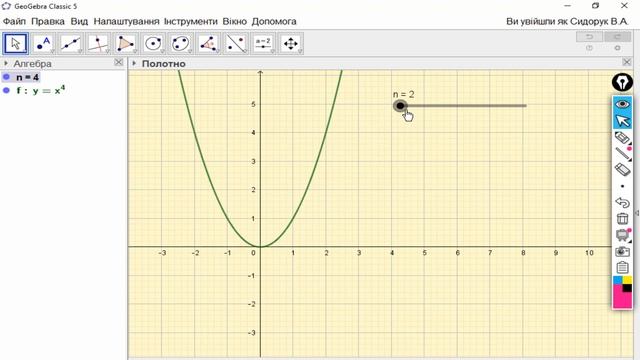Select the eraser annotation tool

click(622, 169)
